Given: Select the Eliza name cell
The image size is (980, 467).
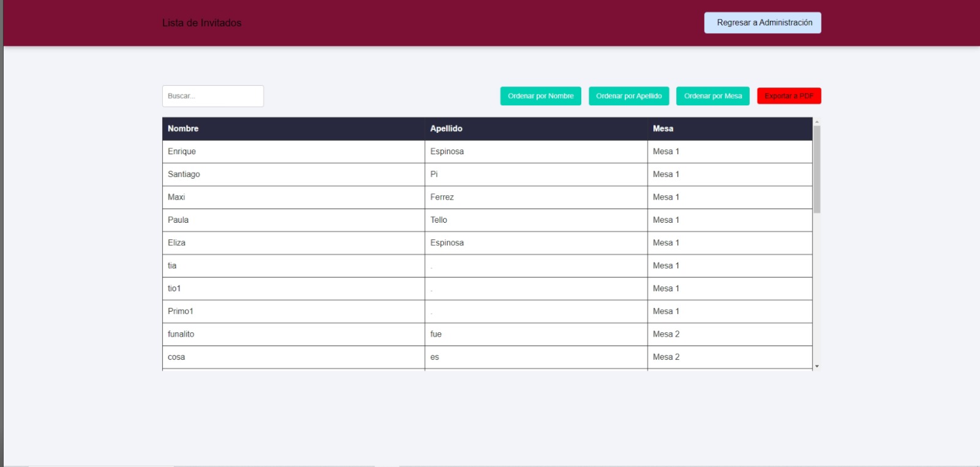Looking at the screenshot, I should coord(176,243).
